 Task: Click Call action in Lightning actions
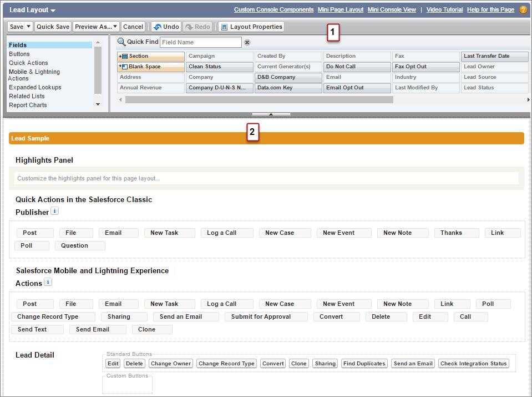pos(471,316)
